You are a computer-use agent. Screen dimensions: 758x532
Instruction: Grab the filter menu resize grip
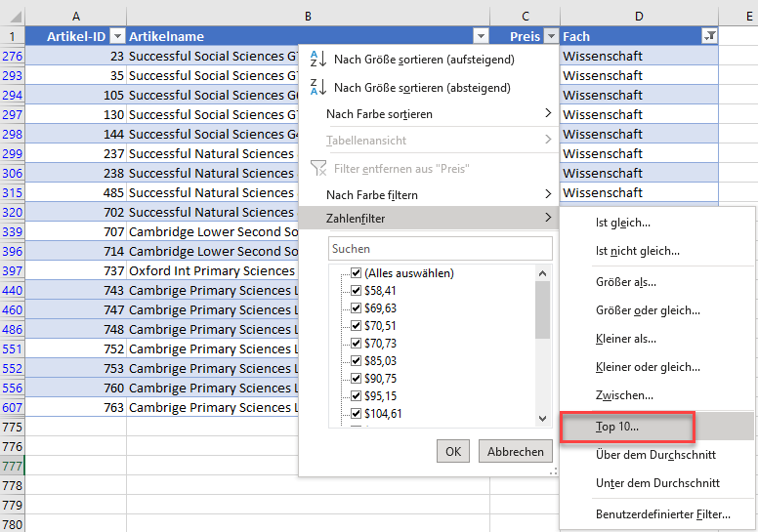coord(553,471)
